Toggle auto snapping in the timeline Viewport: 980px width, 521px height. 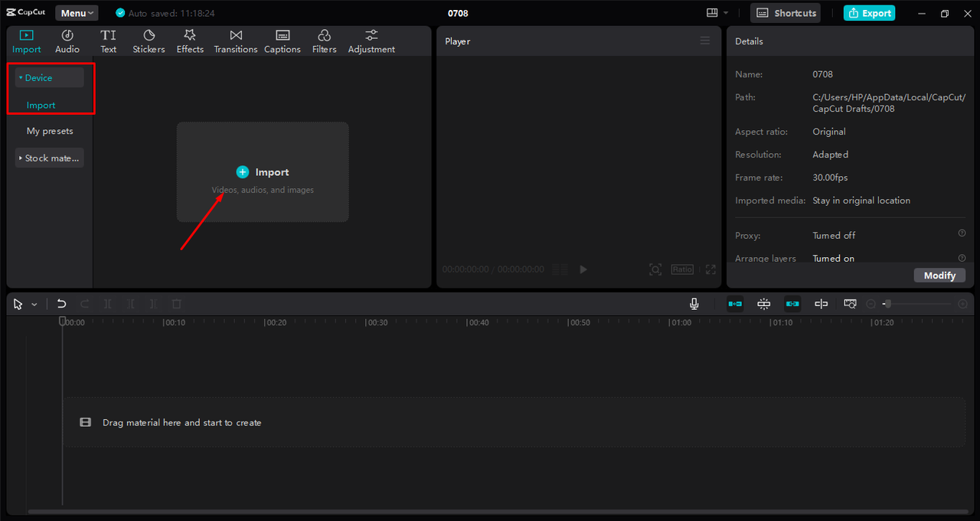(x=763, y=304)
